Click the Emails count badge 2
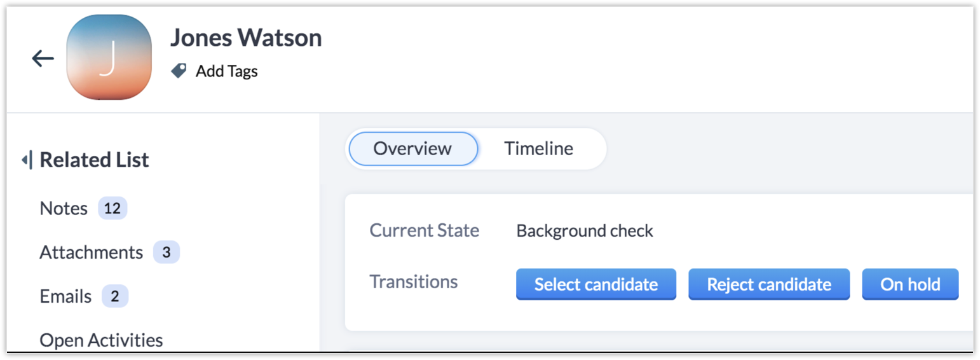 pos(115,296)
